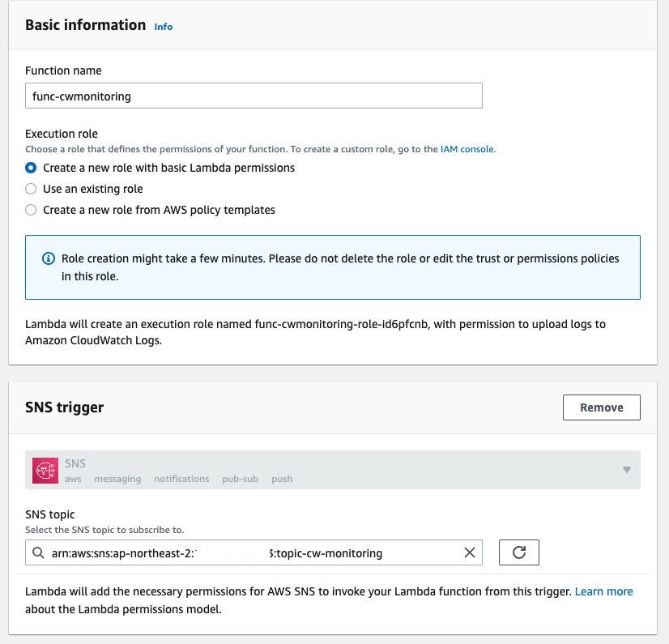This screenshot has width=669, height=644.
Task: Clear the SNS topic field with X
Action: pos(470,553)
